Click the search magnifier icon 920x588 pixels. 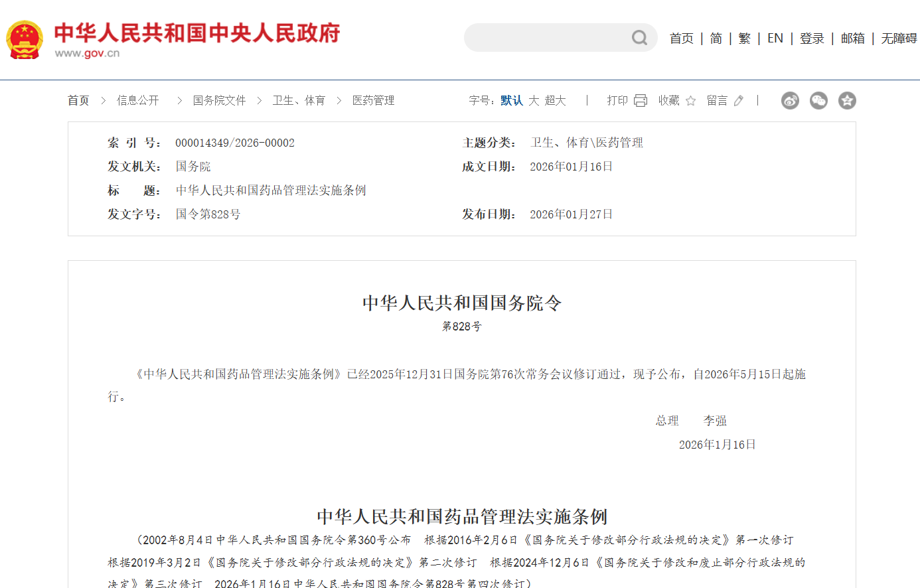pyautogui.click(x=639, y=38)
